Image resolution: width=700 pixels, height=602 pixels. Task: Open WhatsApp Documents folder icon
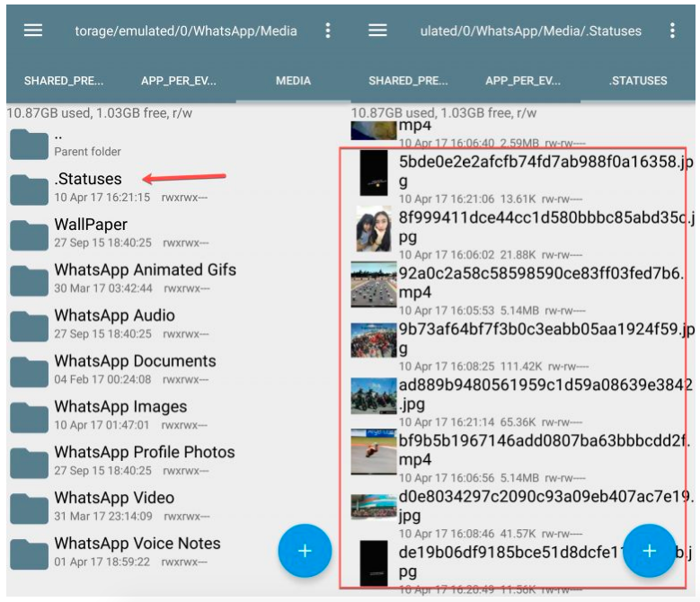[29, 372]
